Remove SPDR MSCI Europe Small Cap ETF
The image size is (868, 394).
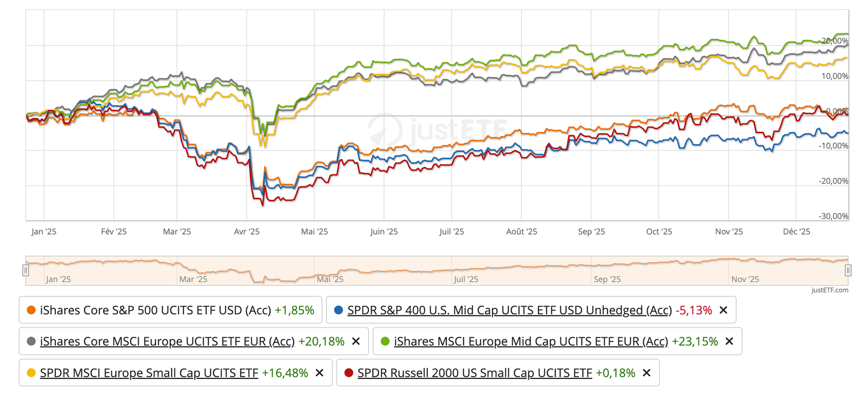(320, 373)
